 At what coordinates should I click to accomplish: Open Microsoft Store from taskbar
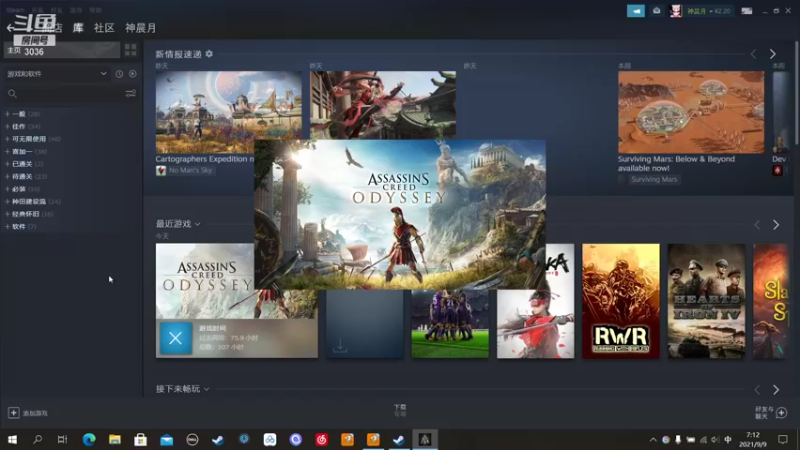[x=141, y=439]
